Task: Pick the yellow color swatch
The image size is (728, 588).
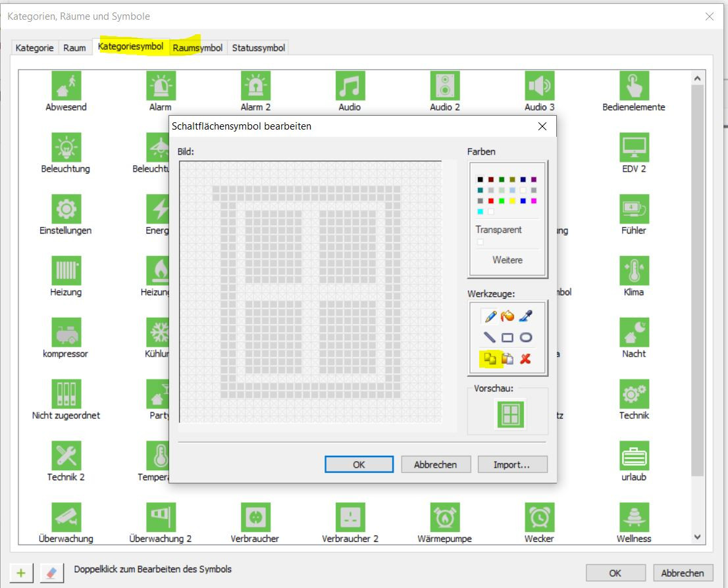Action: [512, 201]
